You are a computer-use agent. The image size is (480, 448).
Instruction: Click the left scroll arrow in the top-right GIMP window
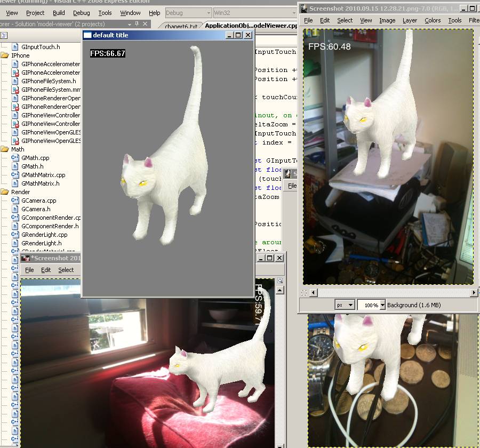pyautogui.click(x=313, y=293)
